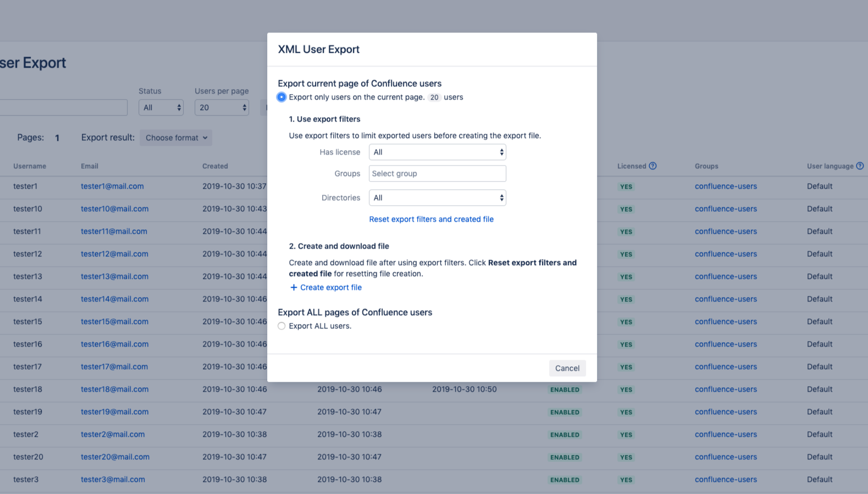Open the Licensed column help icon
The height and width of the screenshot is (494, 868).
tap(653, 166)
